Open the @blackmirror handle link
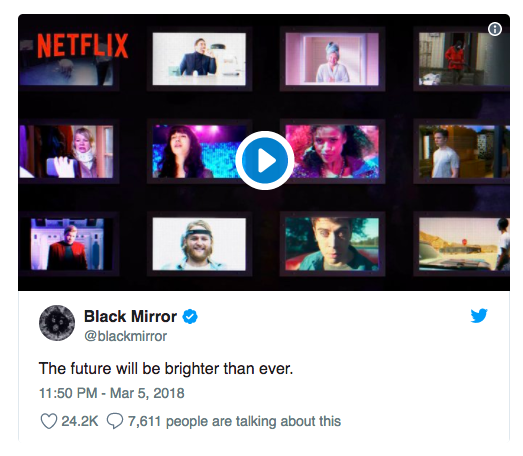This screenshot has height=456, width=523. click(x=125, y=336)
